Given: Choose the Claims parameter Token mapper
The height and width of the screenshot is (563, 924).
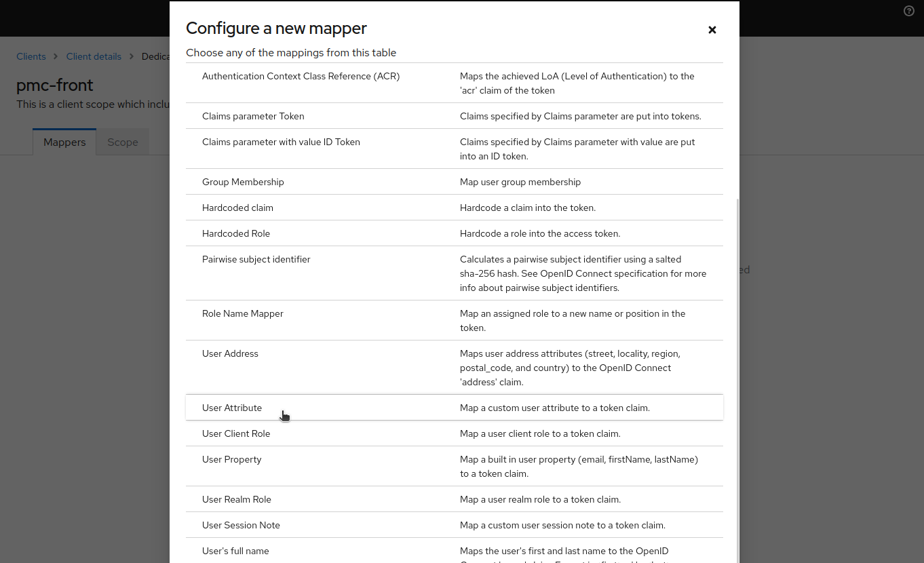Looking at the screenshot, I should 253,116.
